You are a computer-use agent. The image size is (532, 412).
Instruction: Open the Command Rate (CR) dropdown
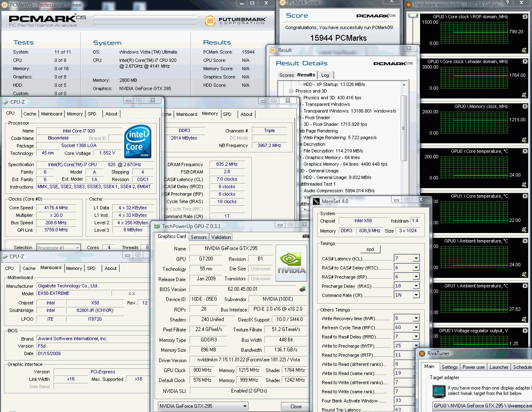click(x=416, y=295)
